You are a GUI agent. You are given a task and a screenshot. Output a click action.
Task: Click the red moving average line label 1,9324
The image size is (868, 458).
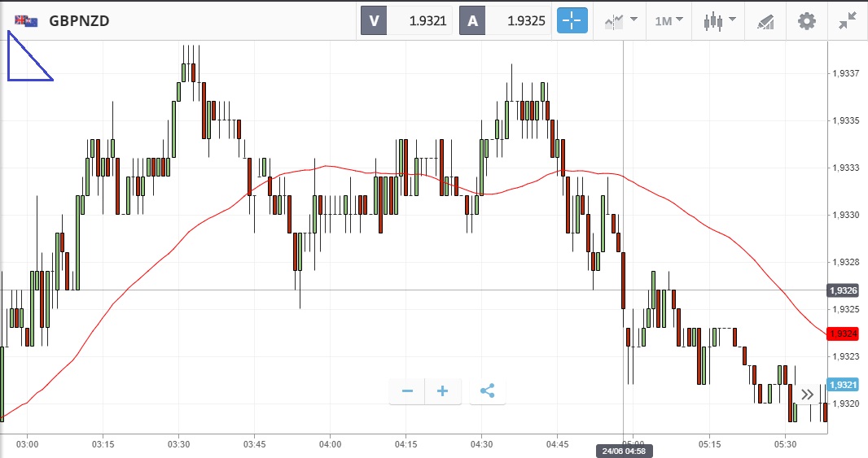pyautogui.click(x=842, y=334)
